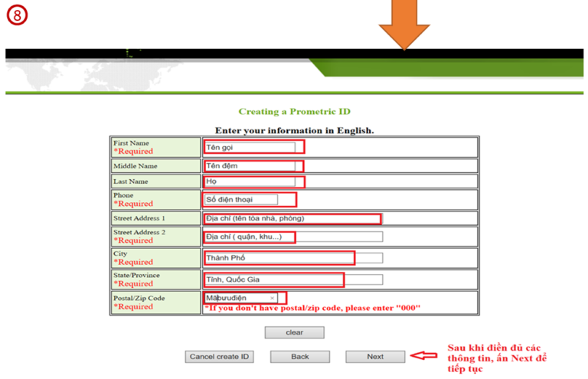Click the Cancel create ID button
588x379 pixels.
click(x=219, y=356)
